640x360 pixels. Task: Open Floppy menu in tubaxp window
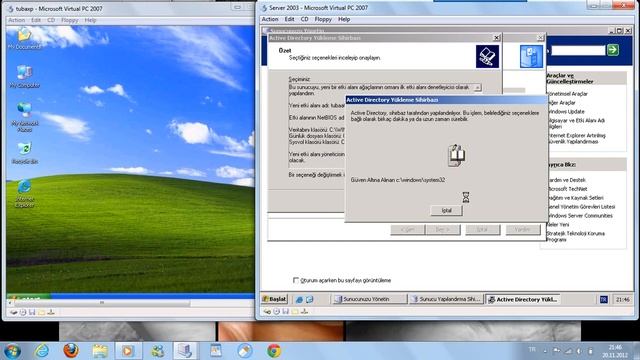coord(69,20)
